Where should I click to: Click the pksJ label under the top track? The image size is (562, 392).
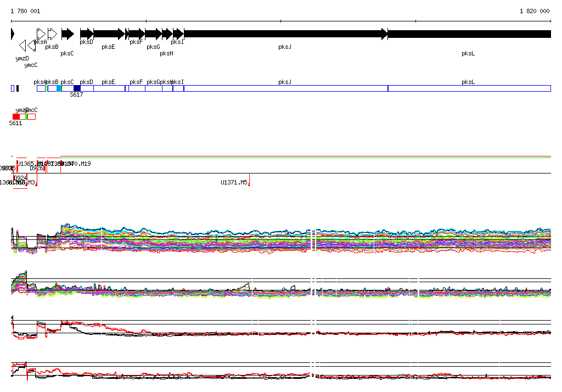[285, 47]
